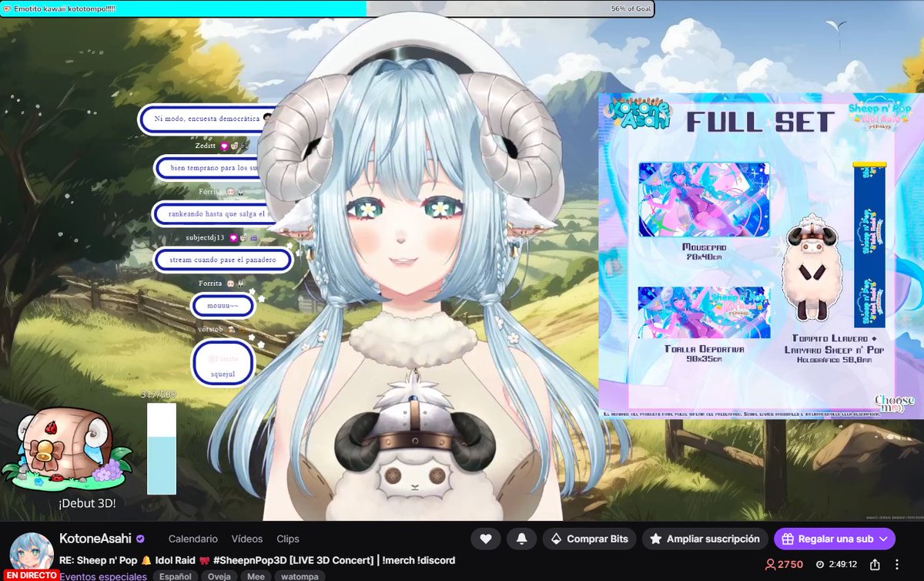Image resolution: width=924 pixels, height=581 pixels.
Task: Click the sheep keychain Tompito Llavero image
Action: [x=814, y=269]
